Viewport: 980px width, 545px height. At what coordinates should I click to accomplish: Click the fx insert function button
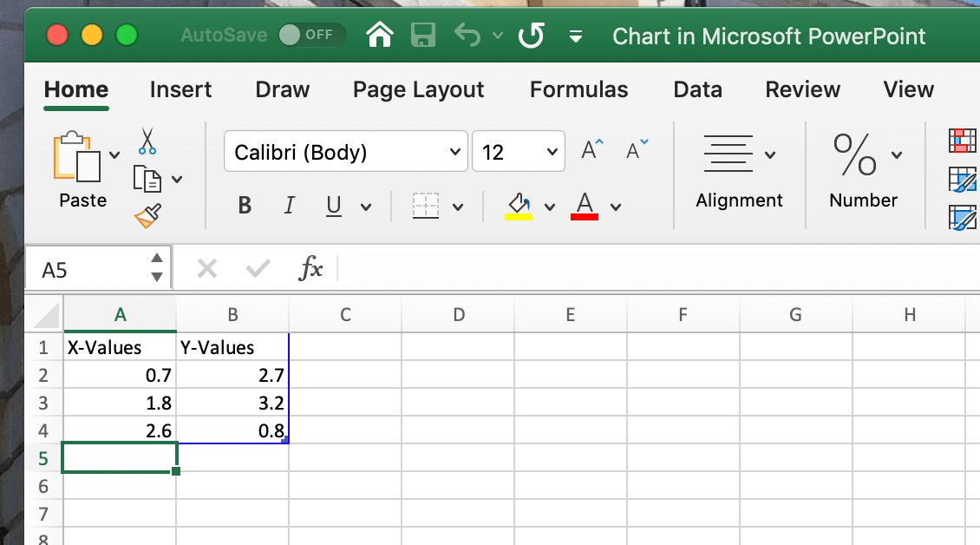(x=310, y=268)
